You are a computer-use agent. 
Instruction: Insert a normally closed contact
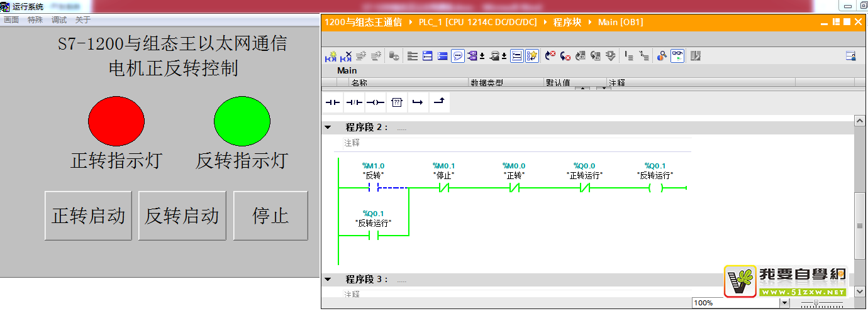(353, 102)
